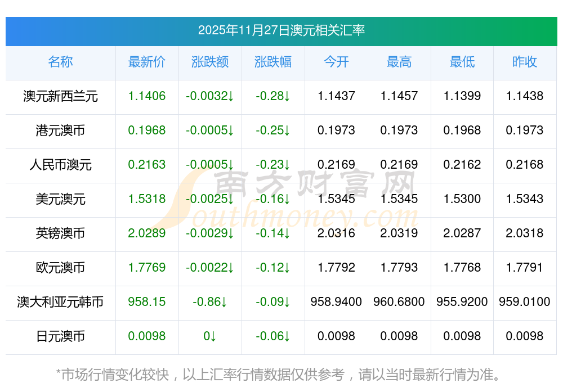
Task: Click the 美元澳元 currency pair
Action: click(x=60, y=199)
